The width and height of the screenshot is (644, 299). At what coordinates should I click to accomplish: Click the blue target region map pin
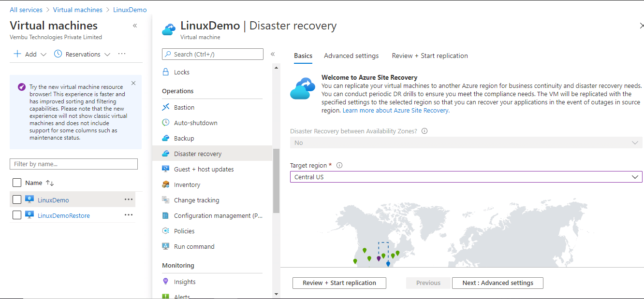[x=388, y=264]
